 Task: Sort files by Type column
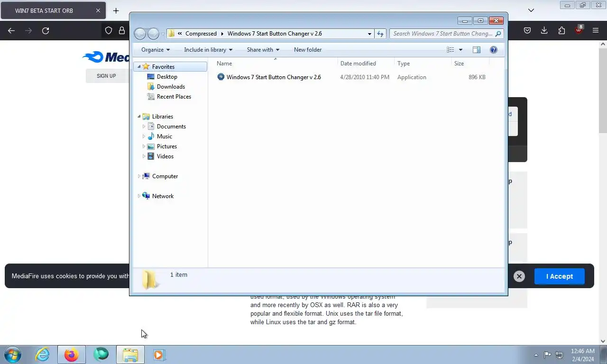(x=423, y=64)
